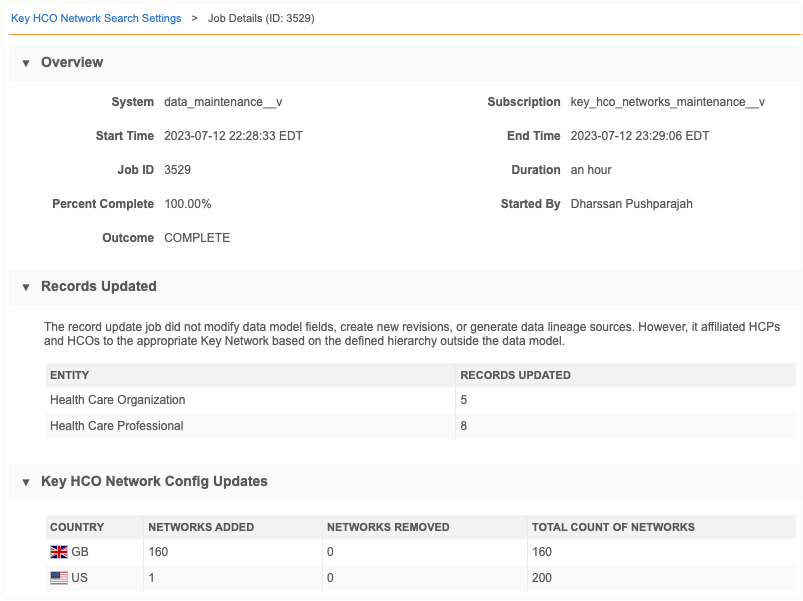
Task: Click the Started By name Dharssan Pushparajah
Action: point(631,204)
